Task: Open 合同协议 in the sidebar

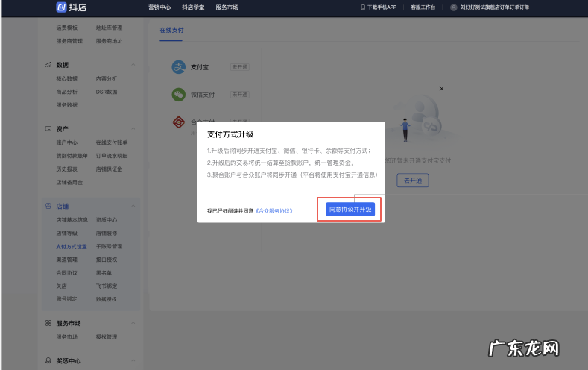Action: pyautogui.click(x=67, y=273)
